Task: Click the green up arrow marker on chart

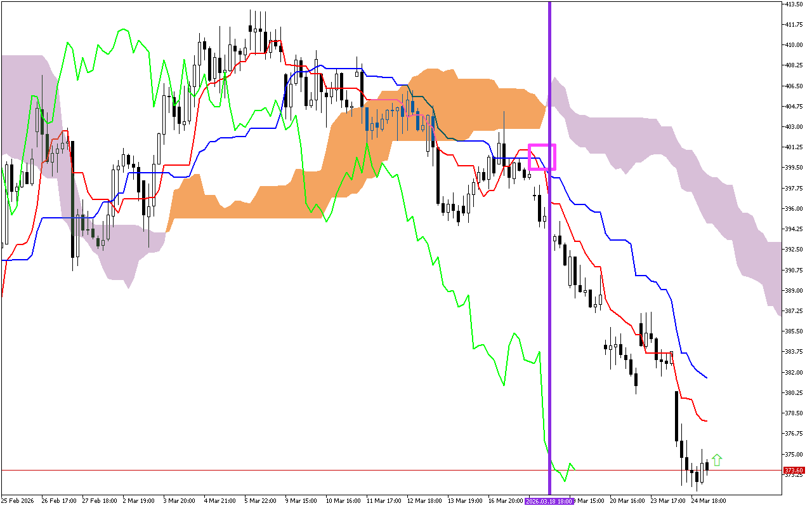Action: tap(717, 458)
